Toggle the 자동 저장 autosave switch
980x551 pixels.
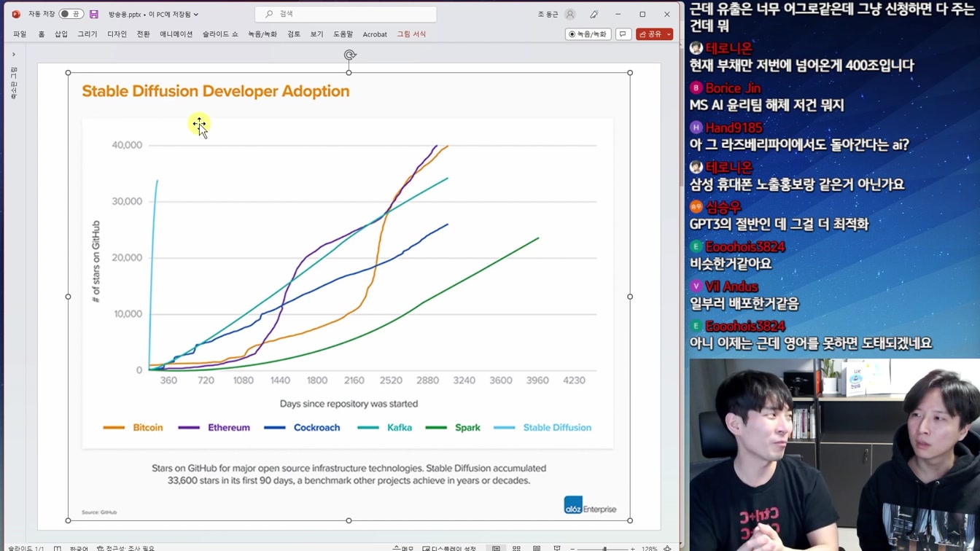71,14
